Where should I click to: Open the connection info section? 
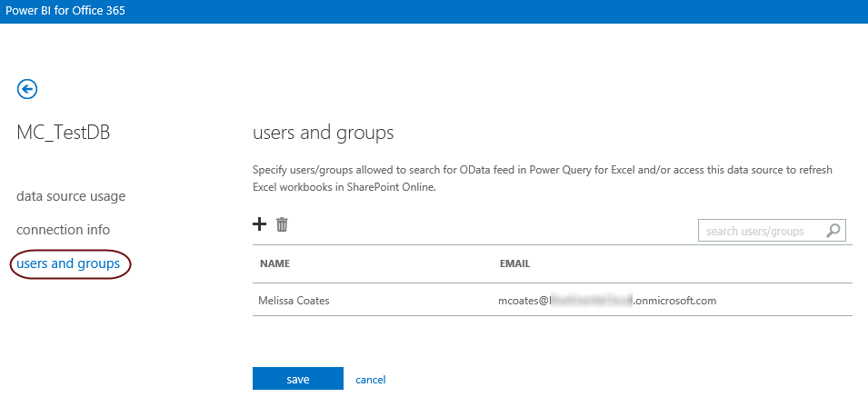(63, 230)
